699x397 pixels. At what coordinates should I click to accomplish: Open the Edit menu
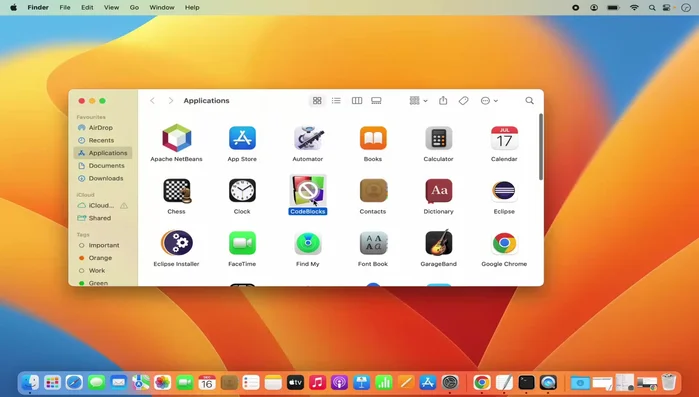pos(87,8)
